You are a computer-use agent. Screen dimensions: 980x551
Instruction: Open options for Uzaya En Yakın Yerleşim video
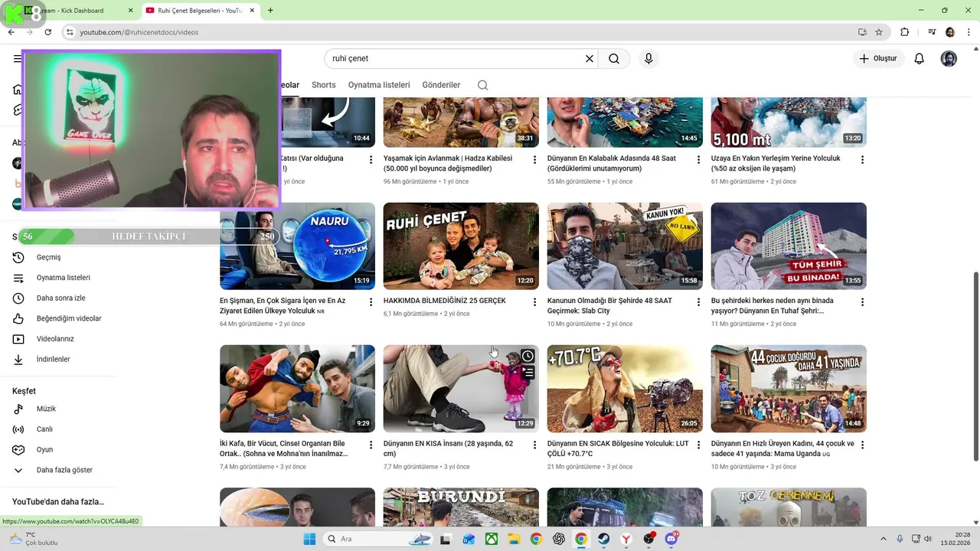862,160
